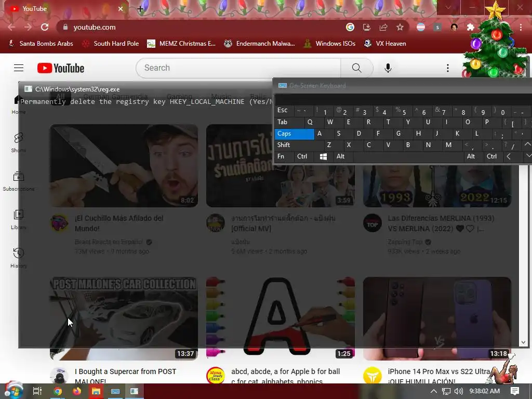Click the Google icon in address bar
This screenshot has height=399, width=532.
coord(350,27)
